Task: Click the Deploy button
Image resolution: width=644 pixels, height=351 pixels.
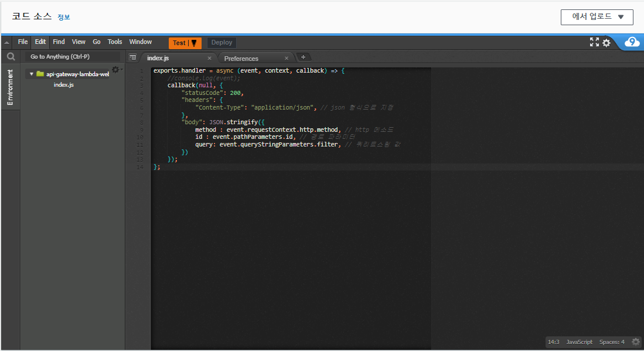Action: point(221,42)
